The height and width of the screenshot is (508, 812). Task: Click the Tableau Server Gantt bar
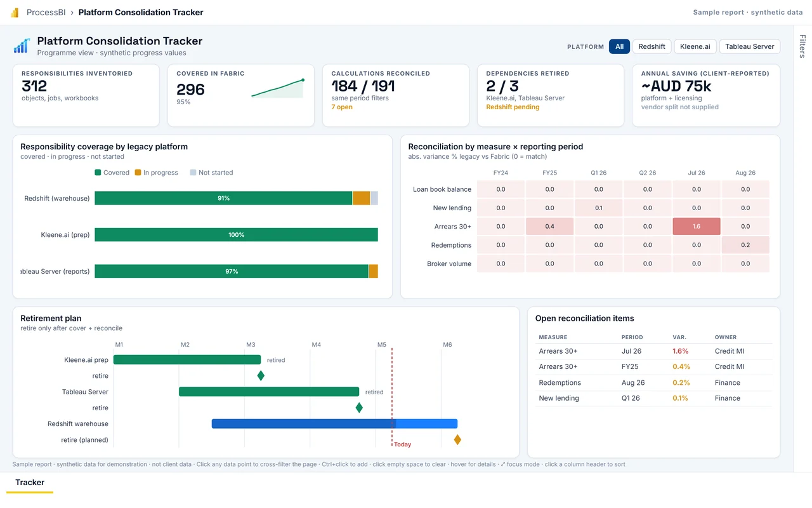tap(269, 392)
